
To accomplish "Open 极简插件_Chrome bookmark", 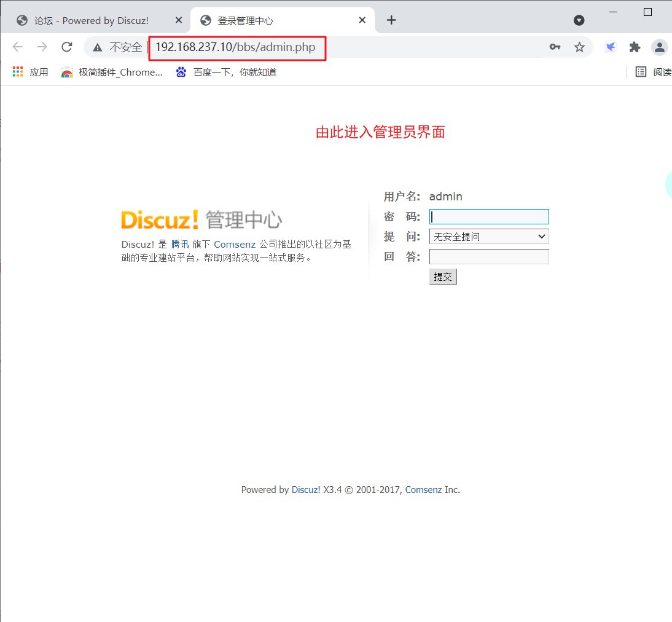I will (x=112, y=72).
